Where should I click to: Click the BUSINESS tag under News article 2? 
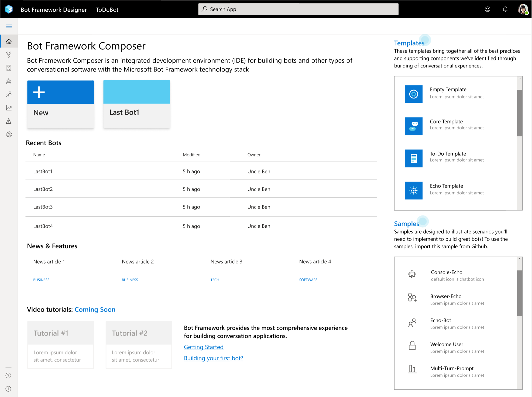130,280
